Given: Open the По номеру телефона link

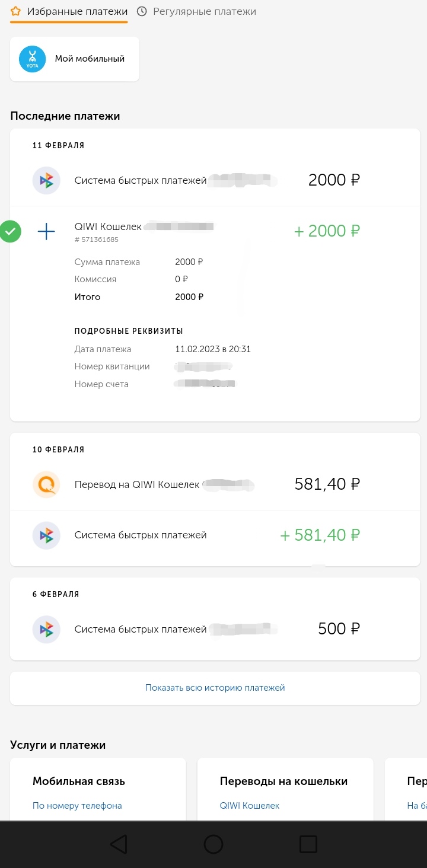Looking at the screenshot, I should (77, 806).
